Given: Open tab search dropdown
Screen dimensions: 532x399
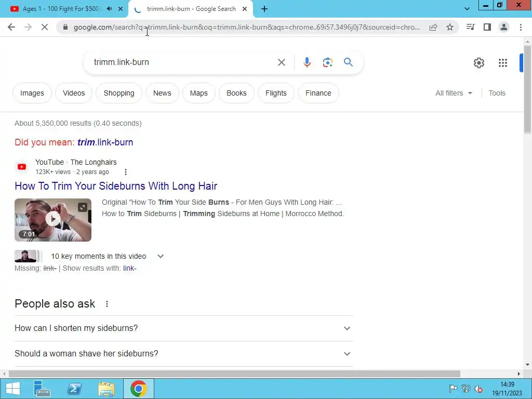Looking at the screenshot, I should click(467, 9).
